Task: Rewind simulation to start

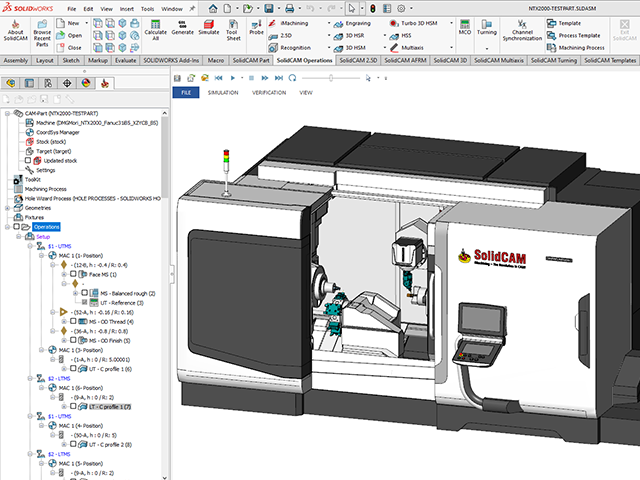Action: click(x=218, y=78)
